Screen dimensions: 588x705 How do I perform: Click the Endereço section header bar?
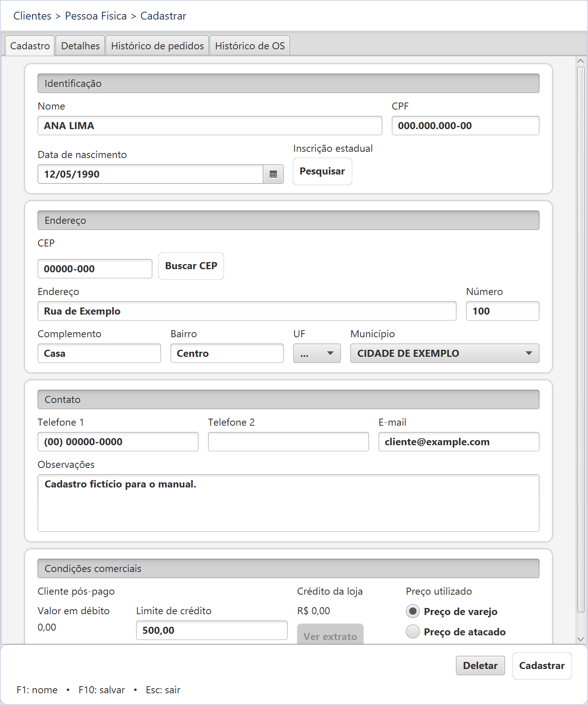click(x=289, y=220)
